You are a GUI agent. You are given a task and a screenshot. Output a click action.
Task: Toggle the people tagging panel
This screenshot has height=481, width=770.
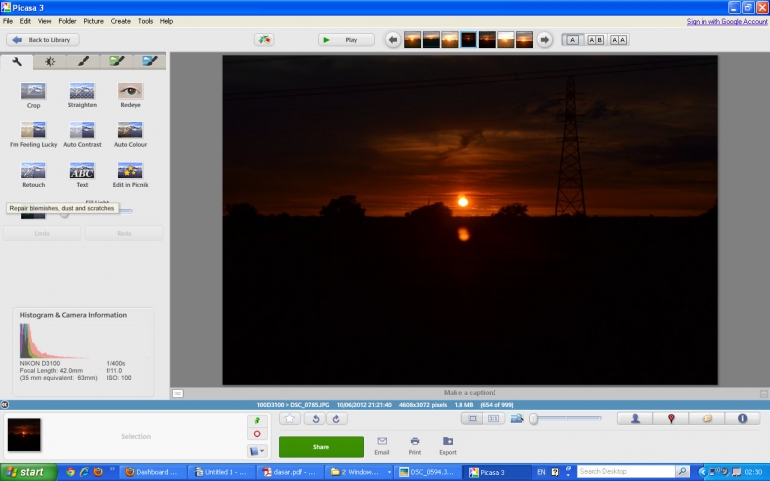[634, 419]
